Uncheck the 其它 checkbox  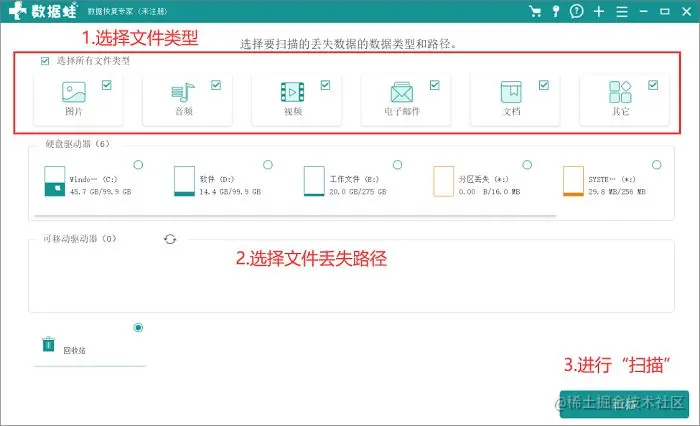653,85
